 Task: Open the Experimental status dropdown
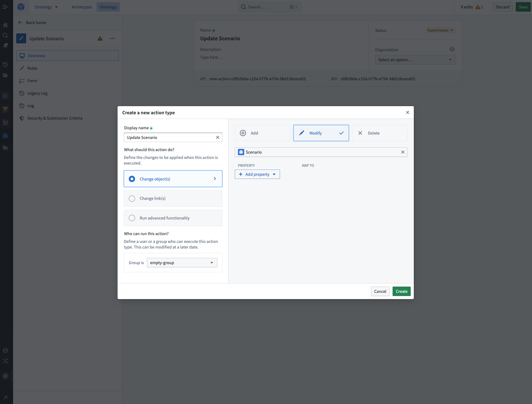click(x=440, y=30)
